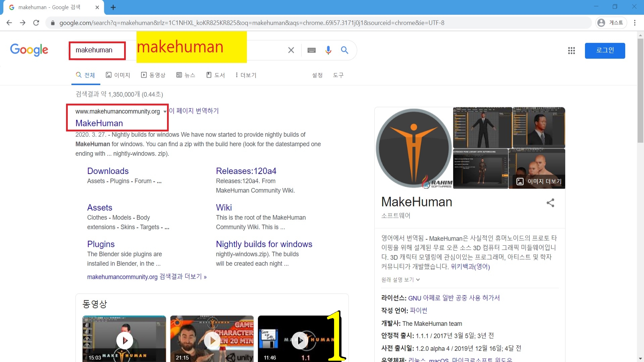The image size is (644, 362).
Task: Open the Assets sitelink
Action: pos(100,207)
